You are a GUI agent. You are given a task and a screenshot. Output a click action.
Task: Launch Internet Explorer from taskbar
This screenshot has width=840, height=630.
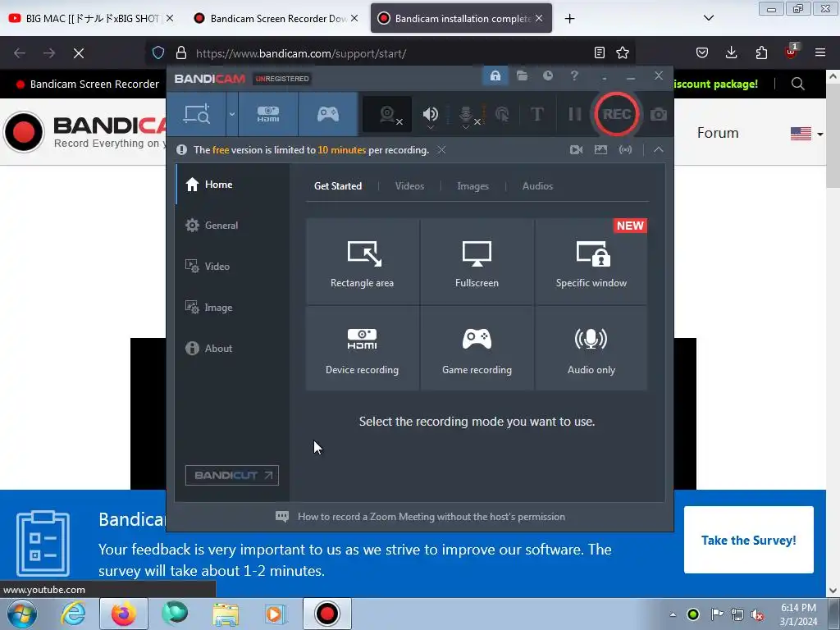tap(72, 614)
